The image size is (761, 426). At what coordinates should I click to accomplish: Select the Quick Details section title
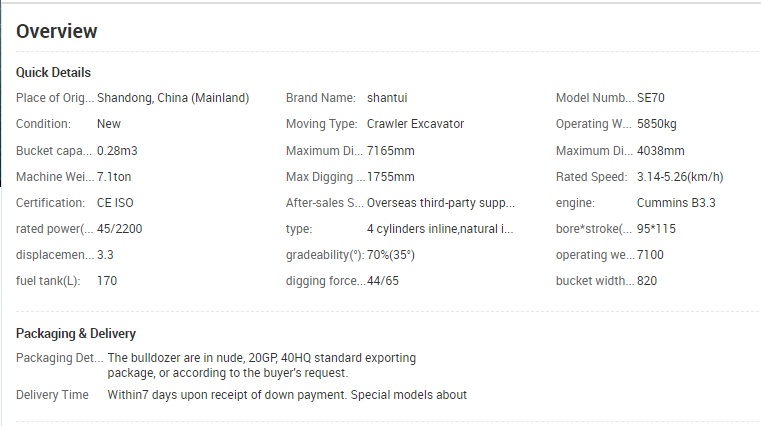[53, 72]
